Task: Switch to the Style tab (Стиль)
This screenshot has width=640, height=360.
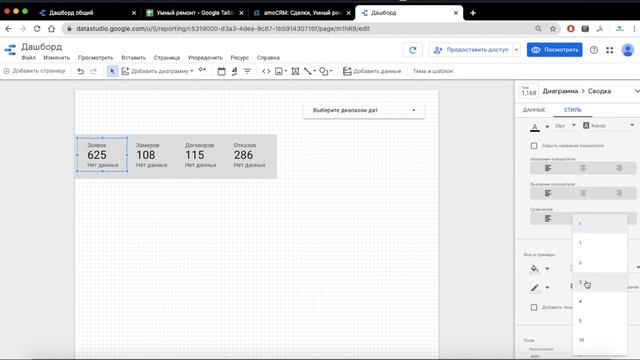Action: (x=573, y=110)
